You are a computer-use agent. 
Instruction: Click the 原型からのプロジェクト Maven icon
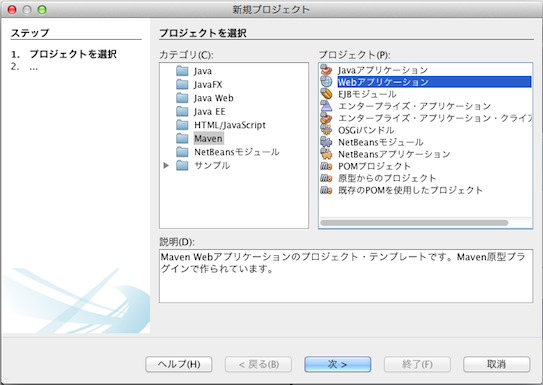pos(326,178)
